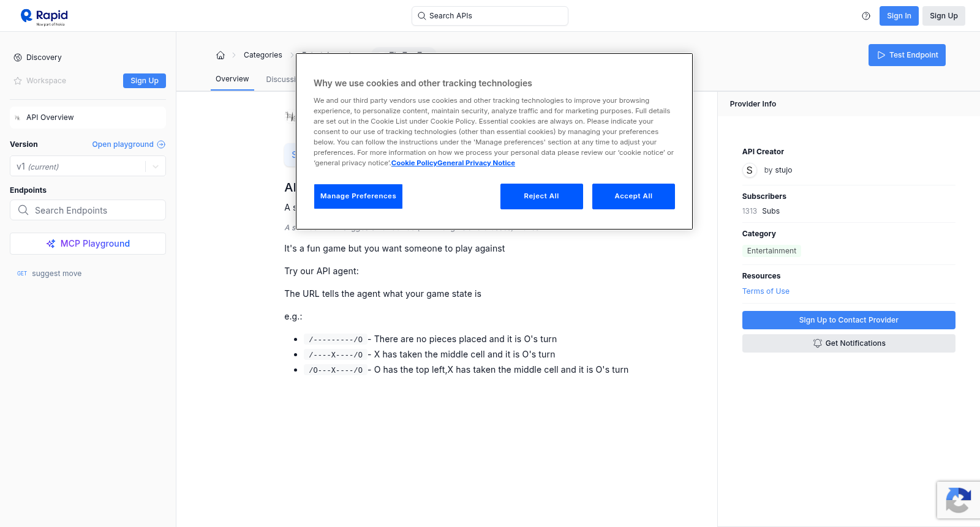Open the General Privacy Notice link

click(x=477, y=163)
